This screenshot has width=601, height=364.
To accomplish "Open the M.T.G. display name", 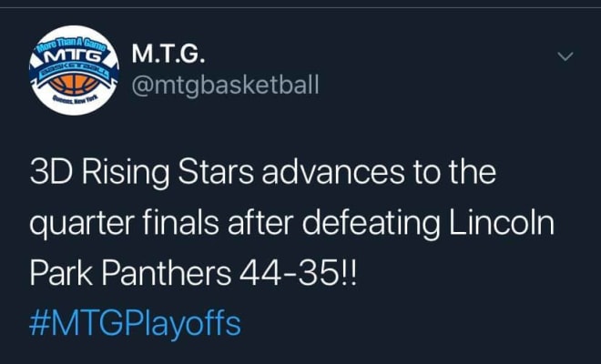I will (168, 54).
